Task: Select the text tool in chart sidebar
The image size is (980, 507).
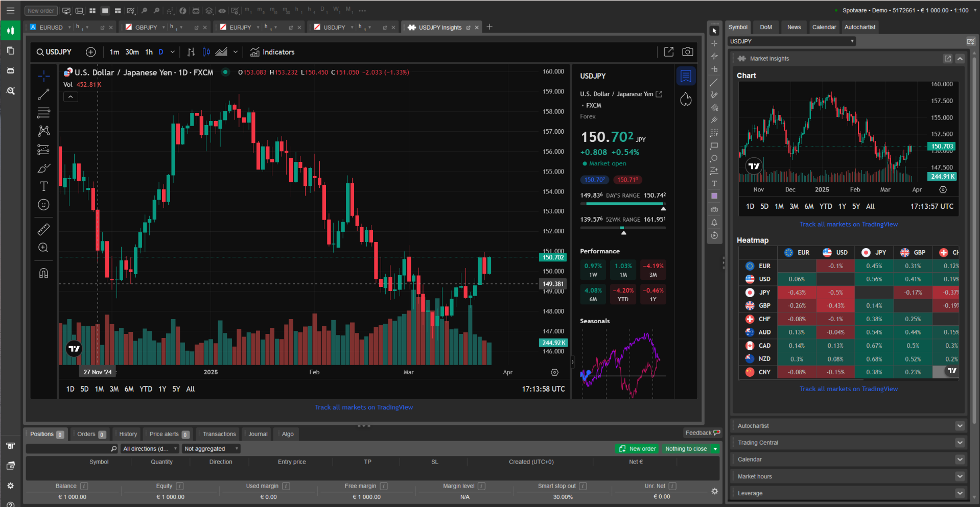Action: [x=44, y=186]
